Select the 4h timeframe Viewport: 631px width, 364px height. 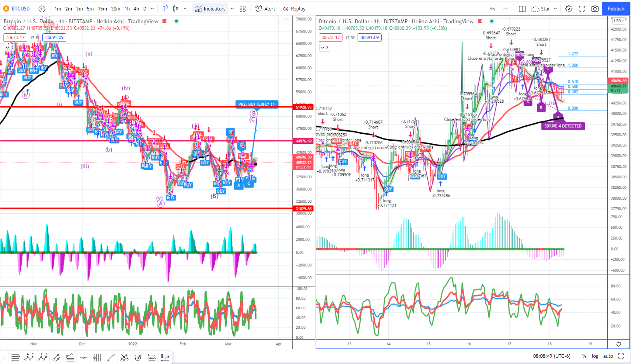pos(137,9)
